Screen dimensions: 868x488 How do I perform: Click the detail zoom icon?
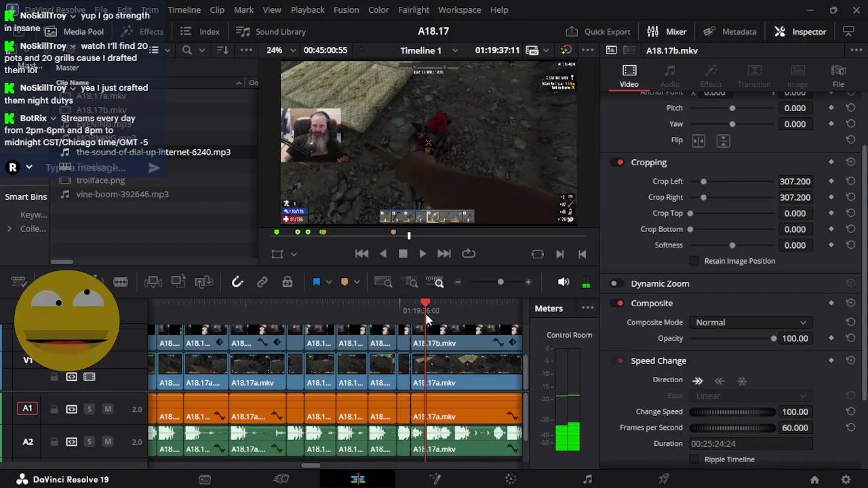(x=411, y=282)
